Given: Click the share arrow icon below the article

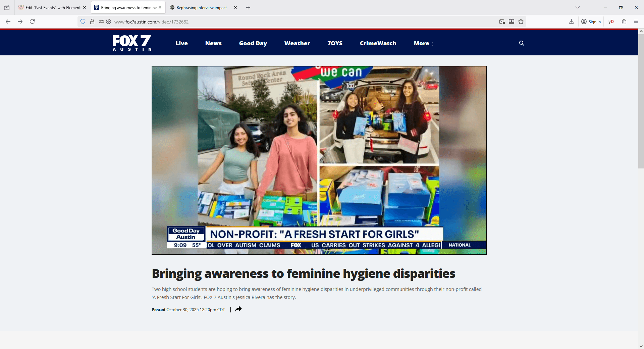Looking at the screenshot, I should point(238,309).
